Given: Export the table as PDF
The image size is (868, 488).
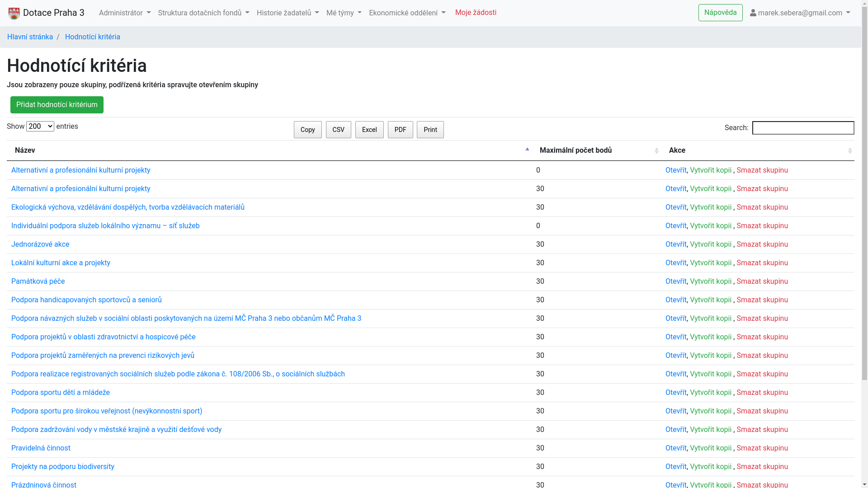Looking at the screenshot, I should tap(400, 130).
